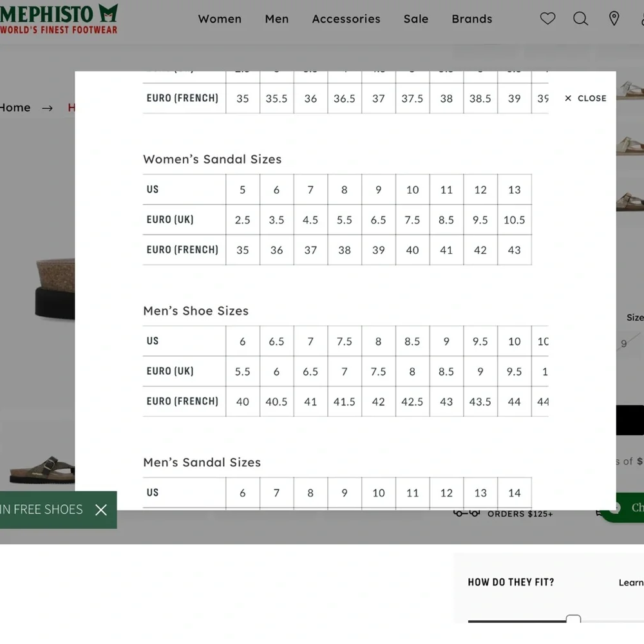Click men's sandal US size 14 cell
Screen dimensions: 644x644
pyautogui.click(x=515, y=493)
